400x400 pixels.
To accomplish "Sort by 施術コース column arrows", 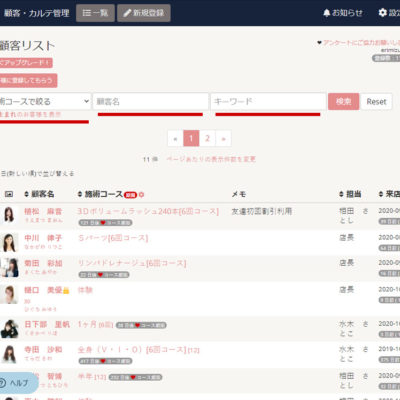I will (x=80, y=194).
